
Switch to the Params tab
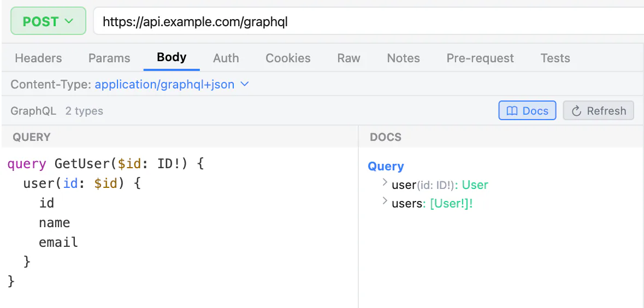pyautogui.click(x=109, y=58)
